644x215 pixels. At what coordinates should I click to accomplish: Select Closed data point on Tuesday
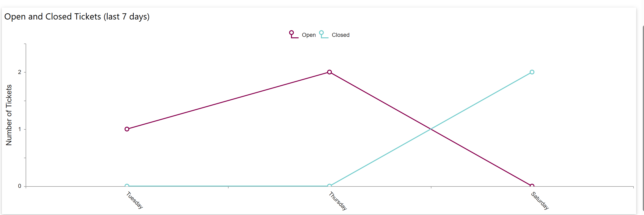point(127,186)
